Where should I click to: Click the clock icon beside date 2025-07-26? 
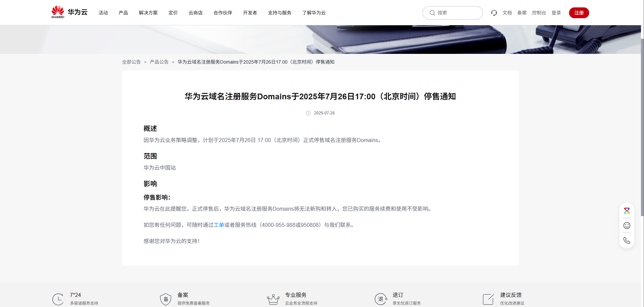point(308,113)
